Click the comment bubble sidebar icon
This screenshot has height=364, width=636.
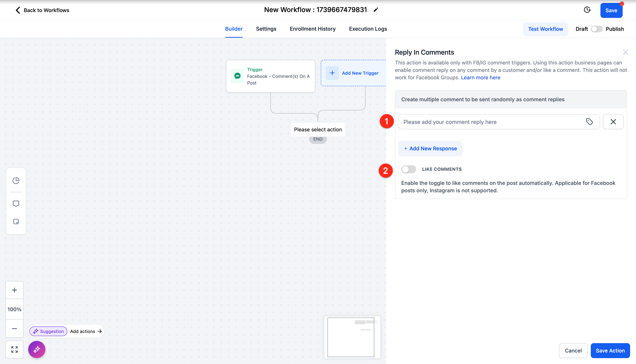(16, 203)
